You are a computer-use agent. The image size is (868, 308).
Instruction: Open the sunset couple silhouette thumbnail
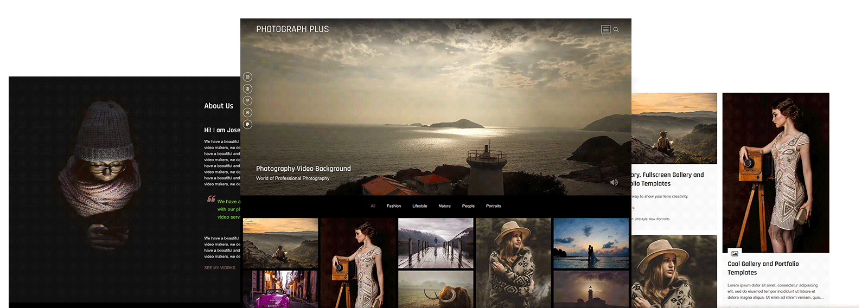591,243
